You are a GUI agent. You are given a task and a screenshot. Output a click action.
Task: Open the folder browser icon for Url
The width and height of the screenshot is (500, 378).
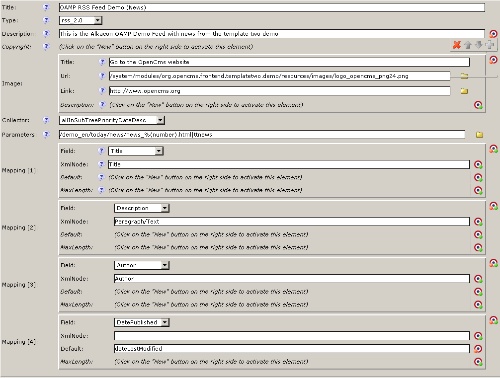pos(464,76)
